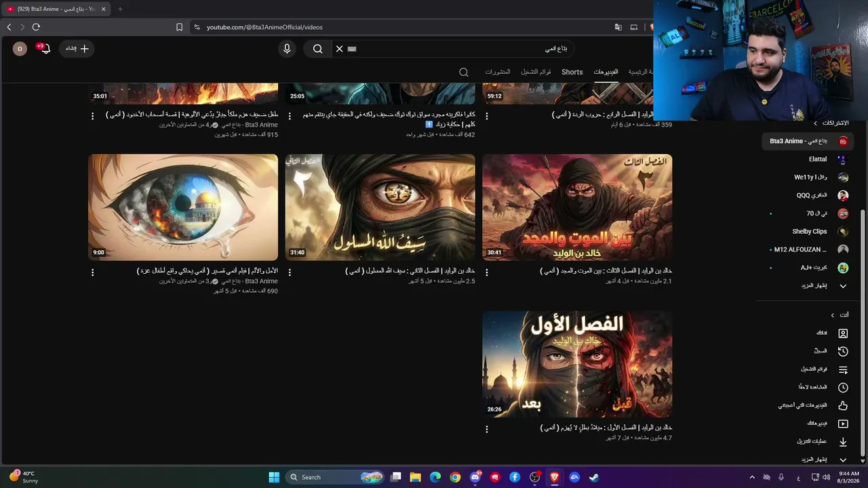868x488 pixels.
Task: Go back with the browser back arrow
Action: tap(9, 27)
